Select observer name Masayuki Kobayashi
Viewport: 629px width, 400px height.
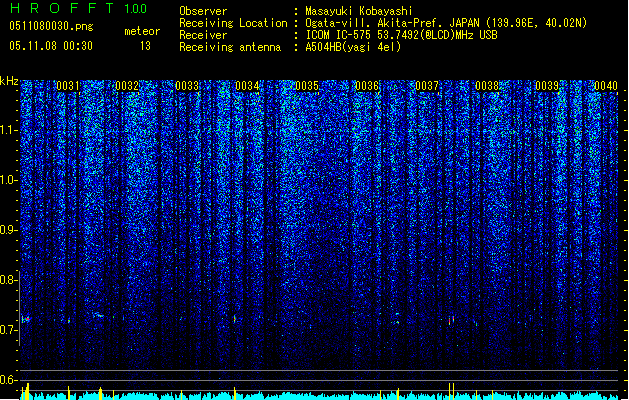(x=359, y=11)
